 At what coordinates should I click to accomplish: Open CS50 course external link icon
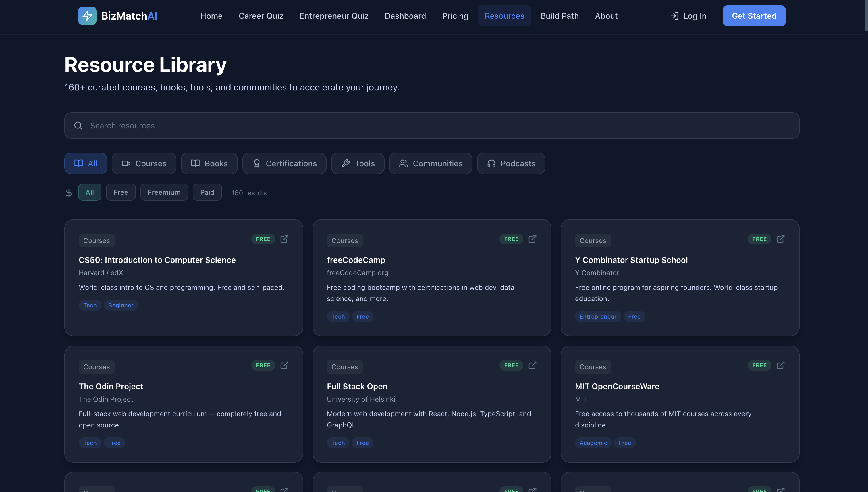(284, 239)
